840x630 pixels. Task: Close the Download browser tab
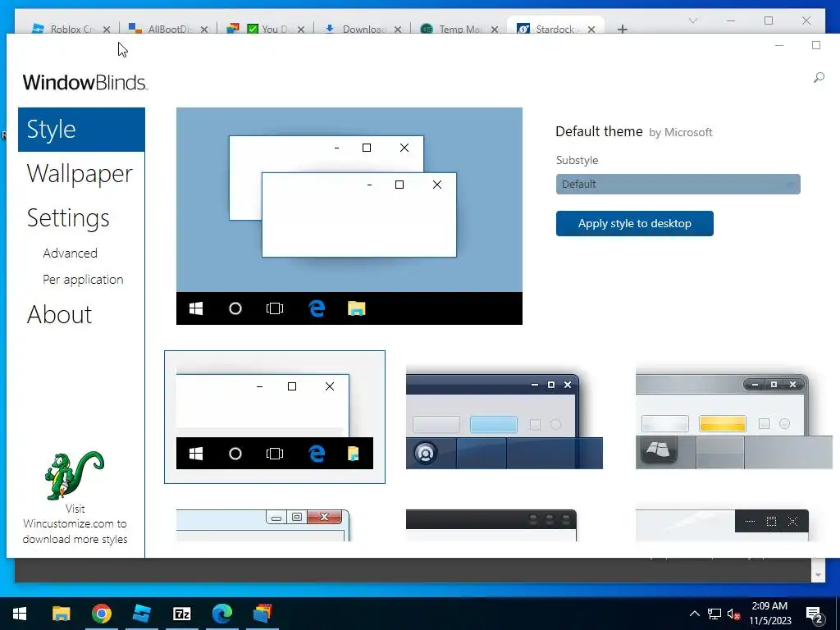pyautogui.click(x=398, y=30)
